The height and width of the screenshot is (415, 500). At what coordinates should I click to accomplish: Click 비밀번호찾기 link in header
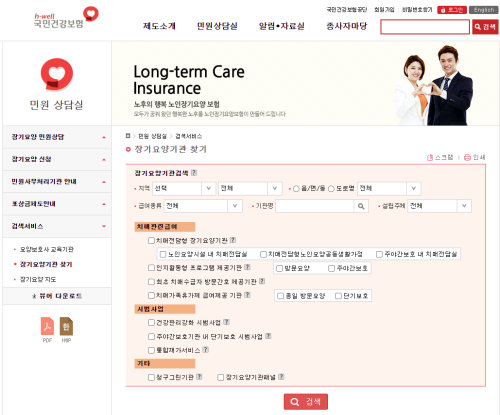pyautogui.click(x=417, y=10)
